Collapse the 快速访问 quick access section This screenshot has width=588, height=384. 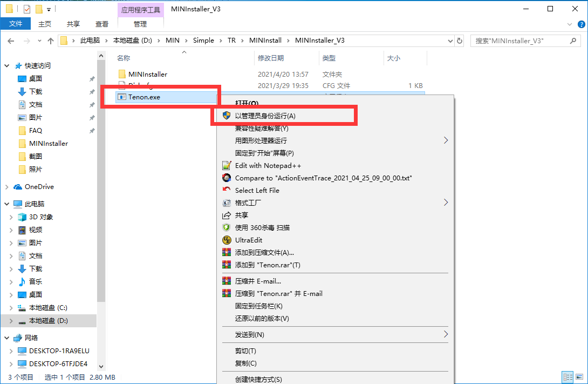[6, 66]
